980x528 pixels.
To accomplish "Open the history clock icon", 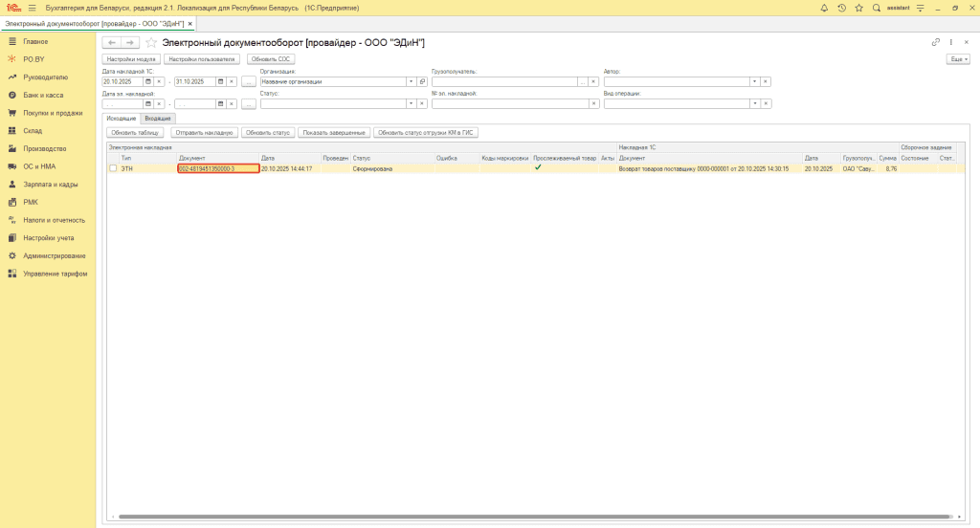I will click(841, 8).
